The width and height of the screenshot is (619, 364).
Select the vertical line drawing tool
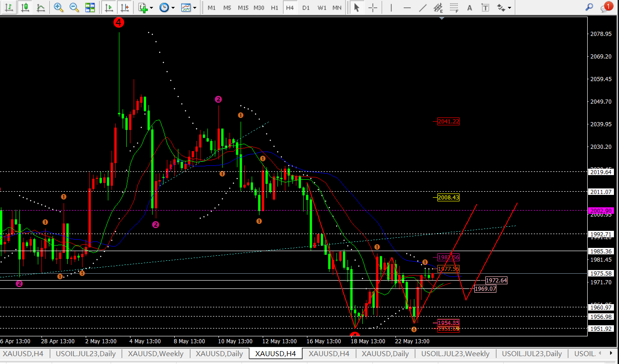[x=391, y=7]
